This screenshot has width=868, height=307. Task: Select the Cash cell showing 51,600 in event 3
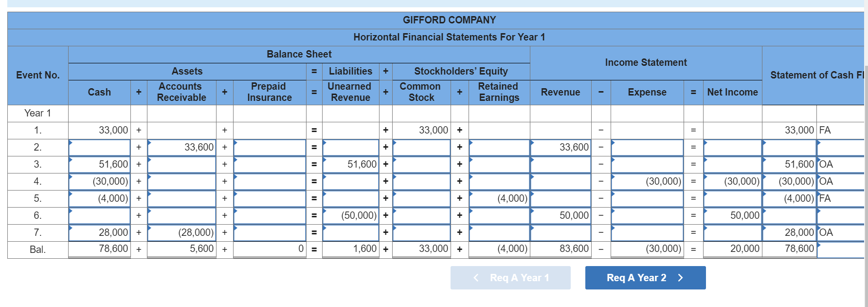pyautogui.click(x=99, y=164)
